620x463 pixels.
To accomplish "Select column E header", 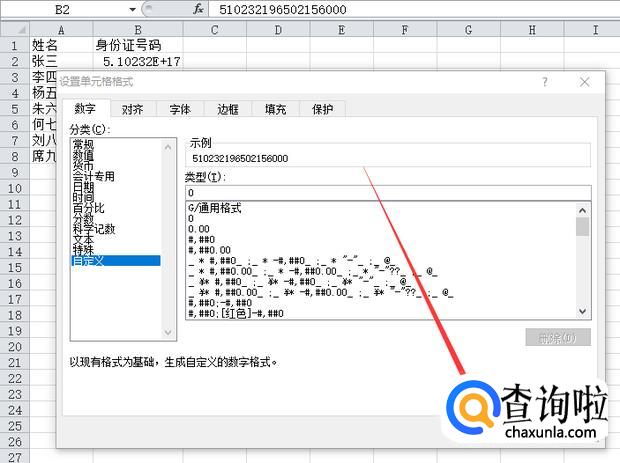I will click(x=342, y=30).
